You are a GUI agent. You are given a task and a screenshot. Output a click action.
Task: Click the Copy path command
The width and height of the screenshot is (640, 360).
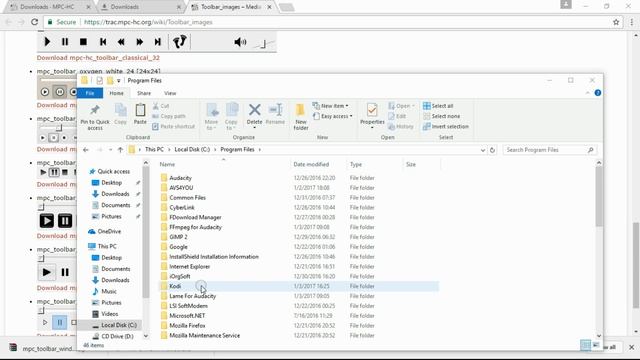tap(169, 116)
